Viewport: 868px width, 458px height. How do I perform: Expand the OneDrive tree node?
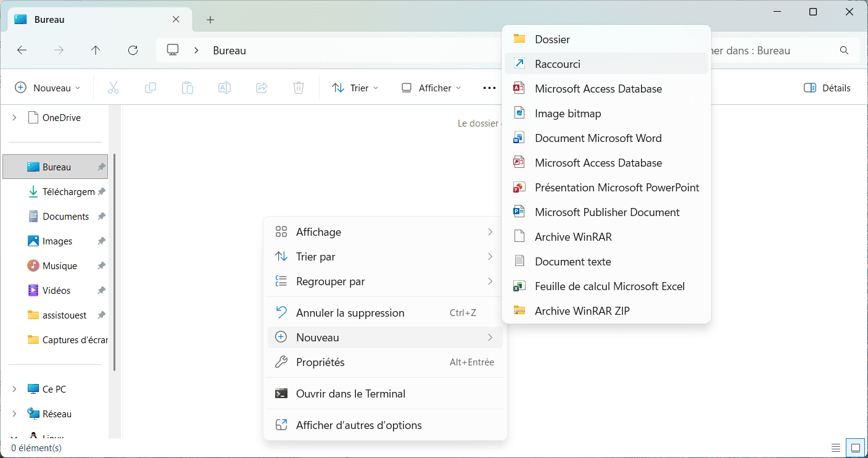coord(14,118)
